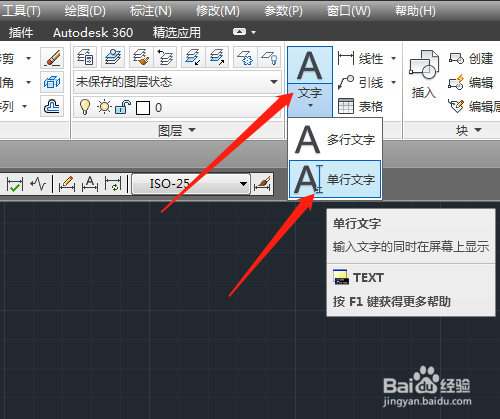
Task: Click the layer isolate icon
Action: (193, 57)
